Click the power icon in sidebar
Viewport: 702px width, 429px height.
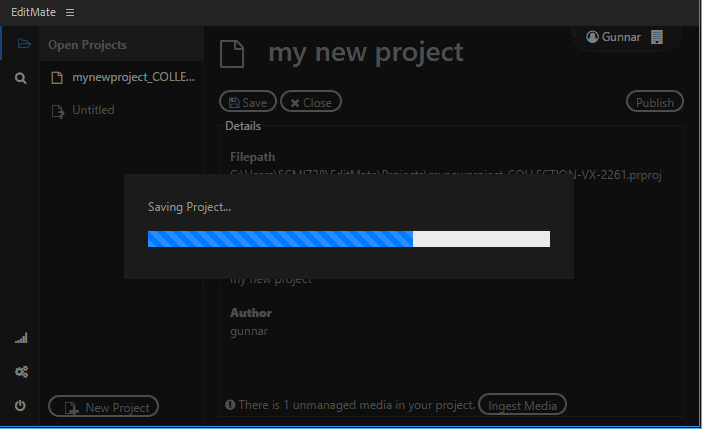[x=21, y=405]
